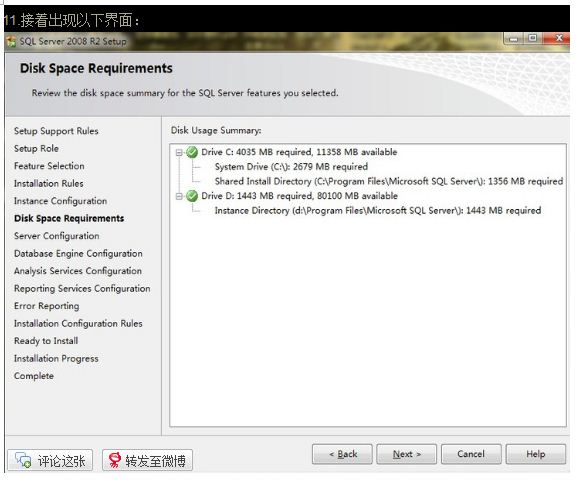Image resolution: width=582 pixels, height=480 pixels.
Task: Select Database Engine Configuration step
Action: tap(78, 254)
